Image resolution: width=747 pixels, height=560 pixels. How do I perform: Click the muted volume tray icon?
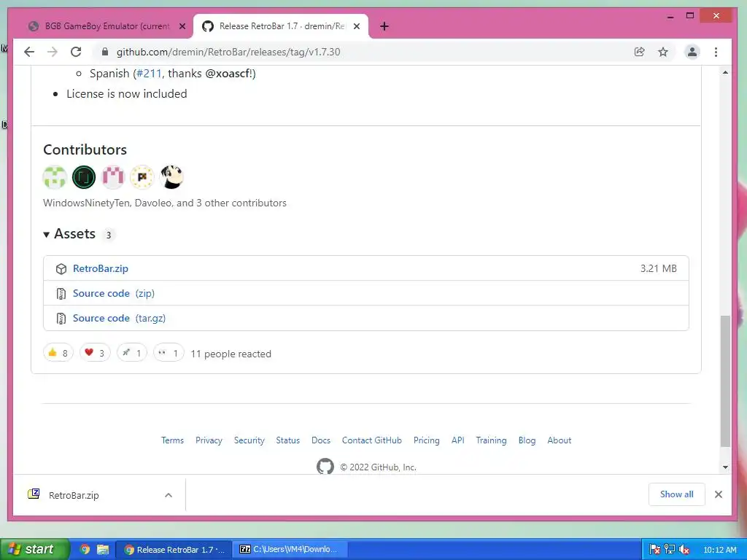click(684, 550)
